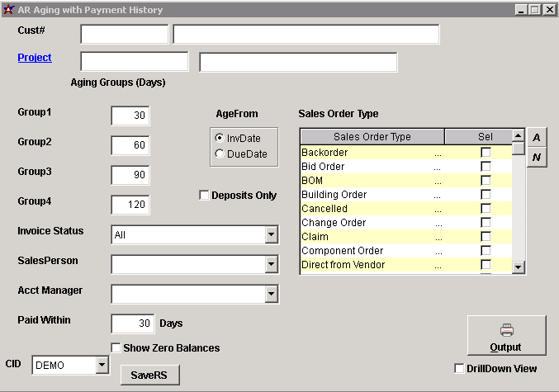Click the 'A' select-all button
The height and width of the screenshot is (392, 559).
point(536,137)
